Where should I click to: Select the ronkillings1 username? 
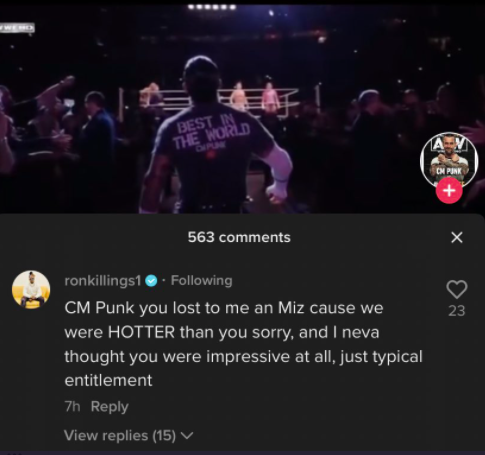pos(103,281)
